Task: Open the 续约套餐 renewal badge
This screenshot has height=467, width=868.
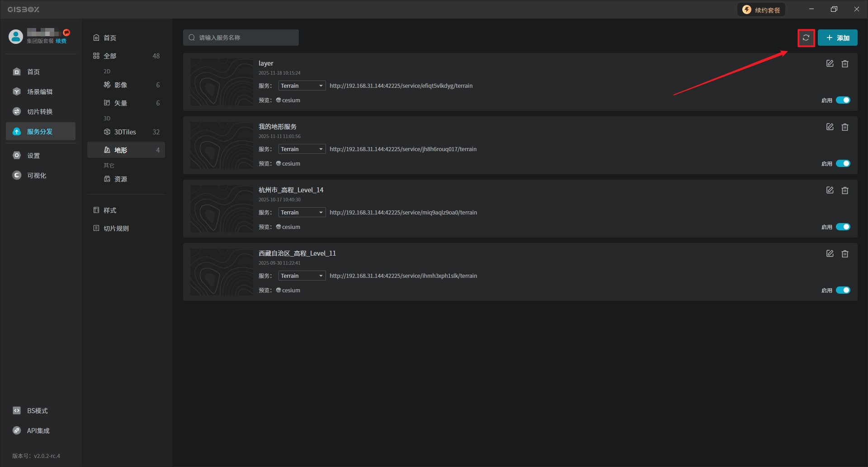Action: click(x=762, y=10)
